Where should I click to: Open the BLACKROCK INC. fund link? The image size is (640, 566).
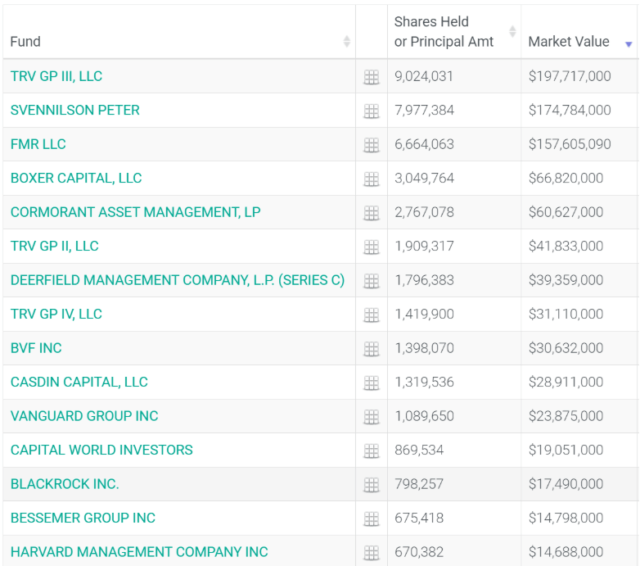pyautogui.click(x=64, y=484)
